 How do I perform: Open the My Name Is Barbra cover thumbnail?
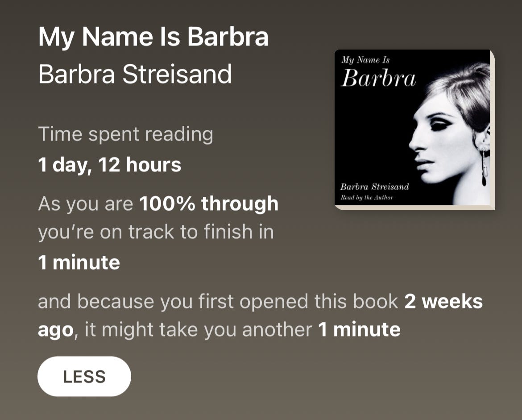pos(414,130)
